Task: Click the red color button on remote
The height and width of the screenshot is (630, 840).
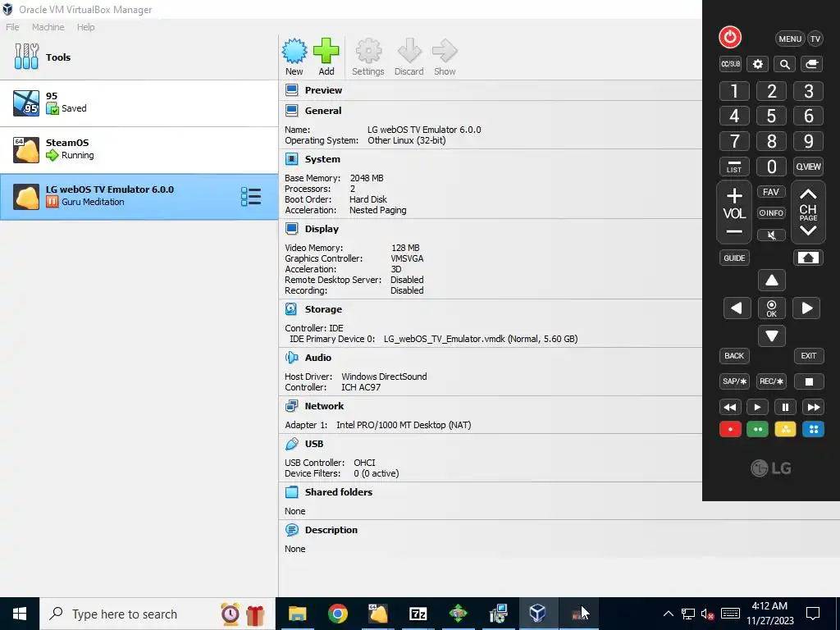Action: click(730, 429)
